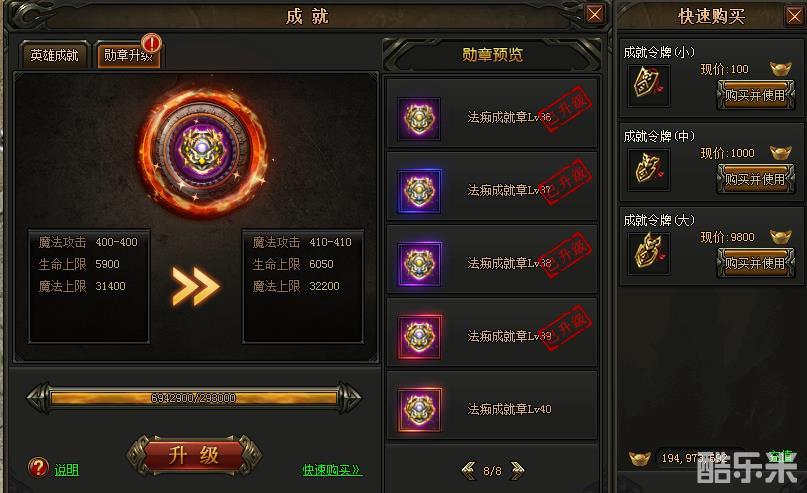The width and height of the screenshot is (807, 493).
Task: Click the 成就令牌(中) token icon
Action: 648,170
